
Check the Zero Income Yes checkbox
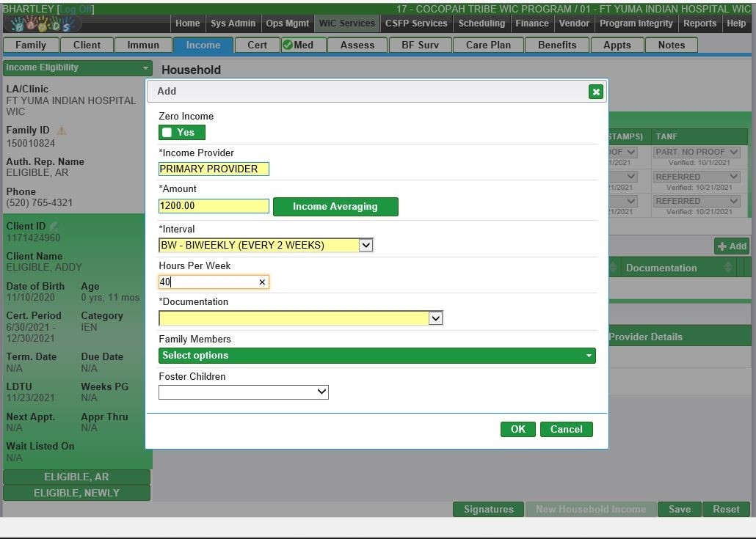(x=167, y=133)
